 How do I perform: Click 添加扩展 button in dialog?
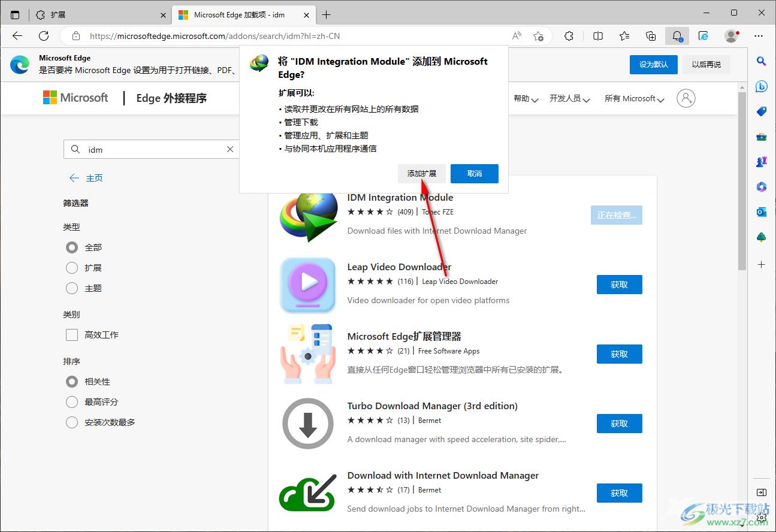(422, 173)
